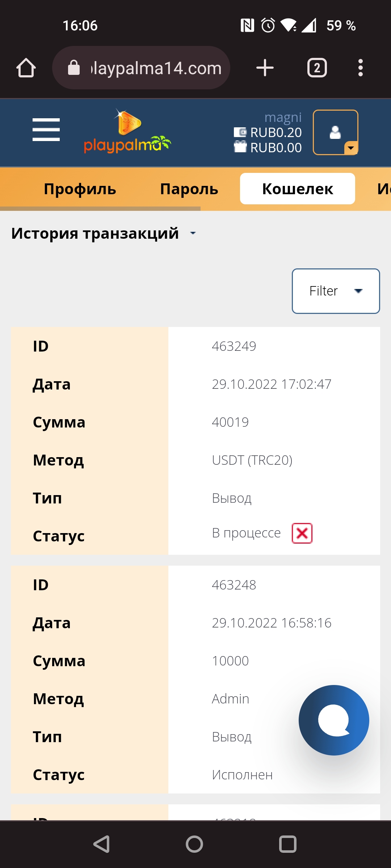Viewport: 391px width, 868px height.
Task: Tap the Android recent apps button
Action: tap(288, 844)
